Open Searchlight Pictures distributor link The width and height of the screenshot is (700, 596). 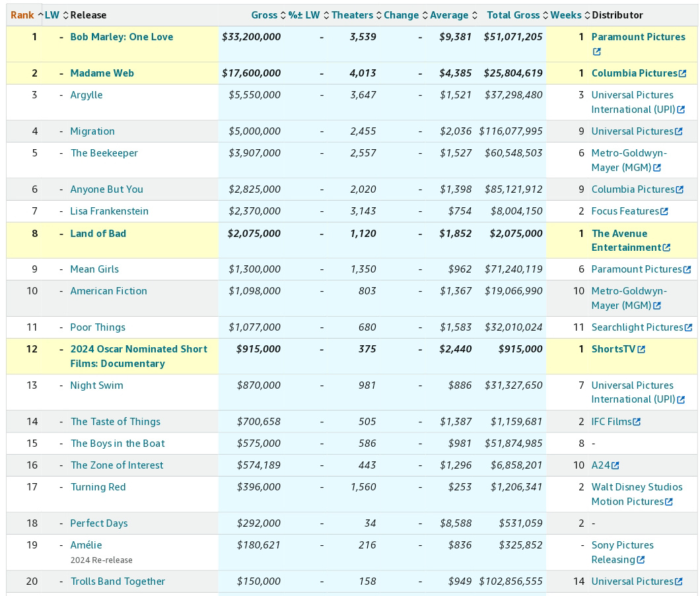[x=637, y=327]
